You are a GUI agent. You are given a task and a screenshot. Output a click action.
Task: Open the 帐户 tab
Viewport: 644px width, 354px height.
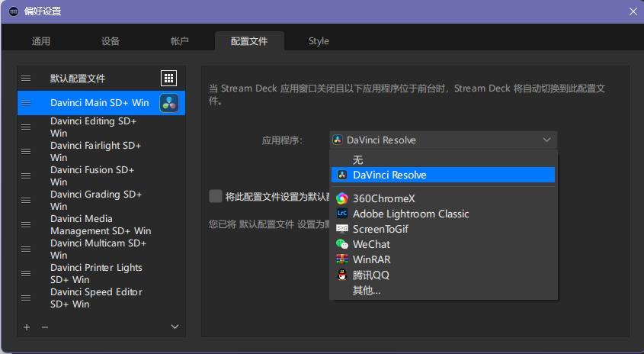pos(180,41)
